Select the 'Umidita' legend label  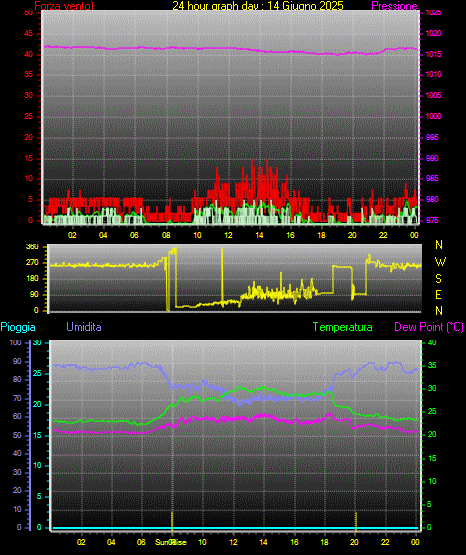coord(84,327)
